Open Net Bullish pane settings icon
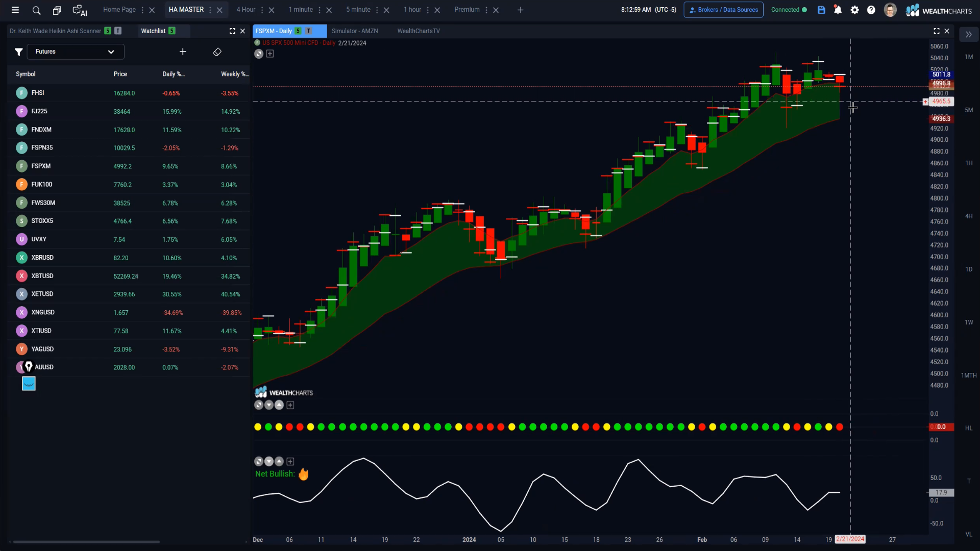980x551 pixels. pos(259,462)
